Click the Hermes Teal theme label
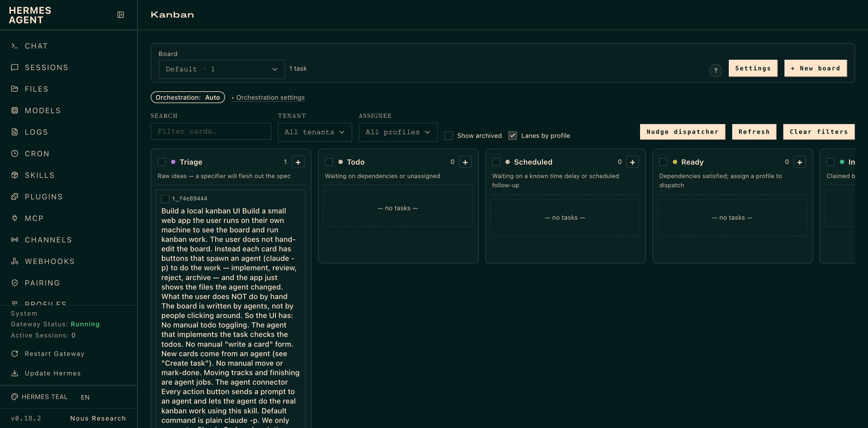Viewport: 868px width, 428px height. coord(44,397)
